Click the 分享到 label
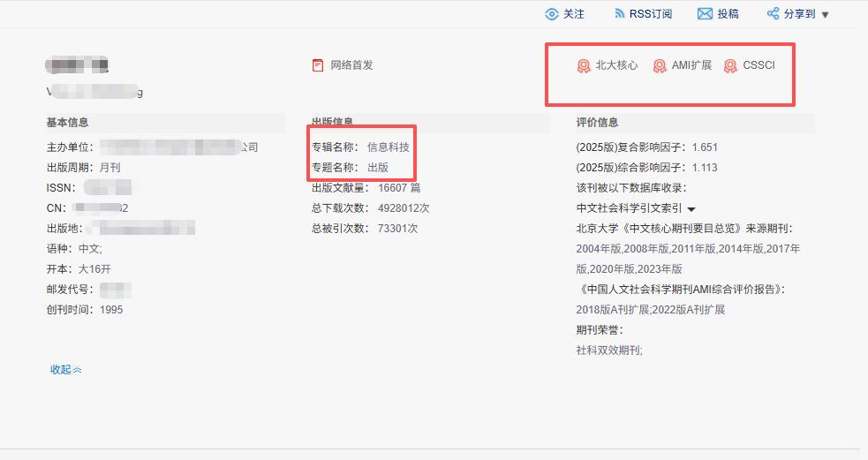This screenshot has height=460, width=868. [x=799, y=14]
